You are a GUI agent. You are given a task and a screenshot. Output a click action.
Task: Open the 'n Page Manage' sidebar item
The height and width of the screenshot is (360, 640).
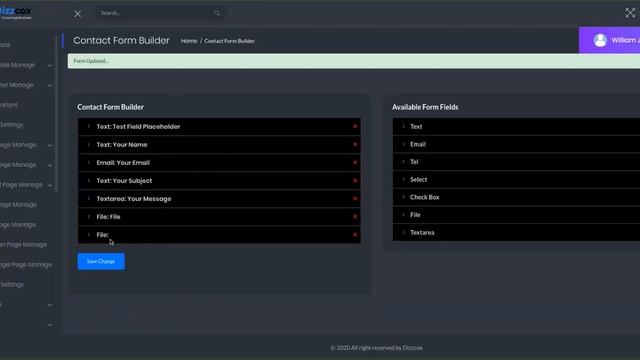tap(23, 244)
